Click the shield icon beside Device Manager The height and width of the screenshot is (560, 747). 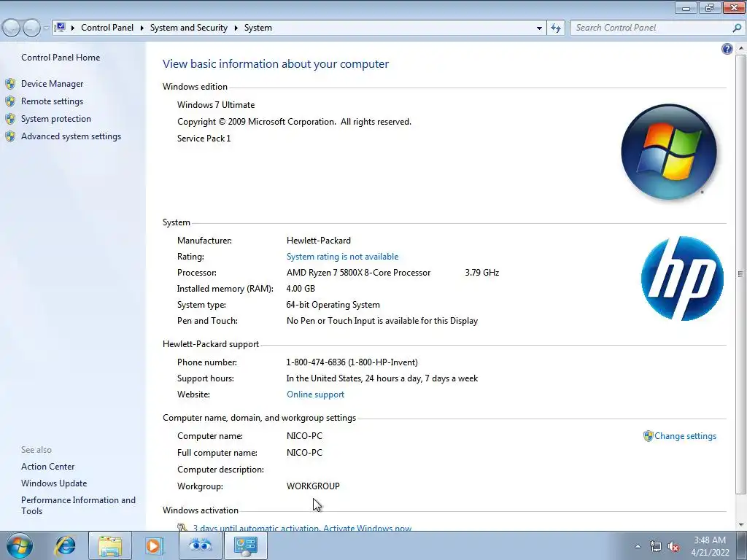click(x=10, y=84)
